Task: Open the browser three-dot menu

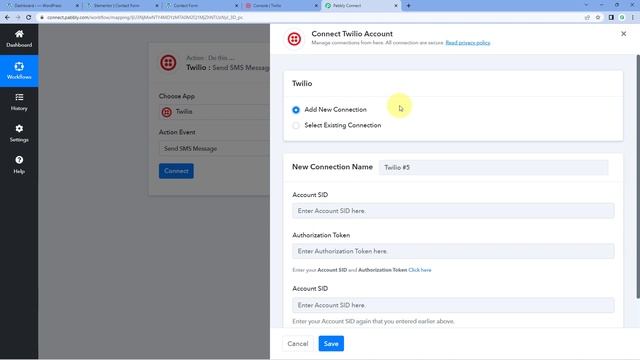Action: (x=633, y=18)
